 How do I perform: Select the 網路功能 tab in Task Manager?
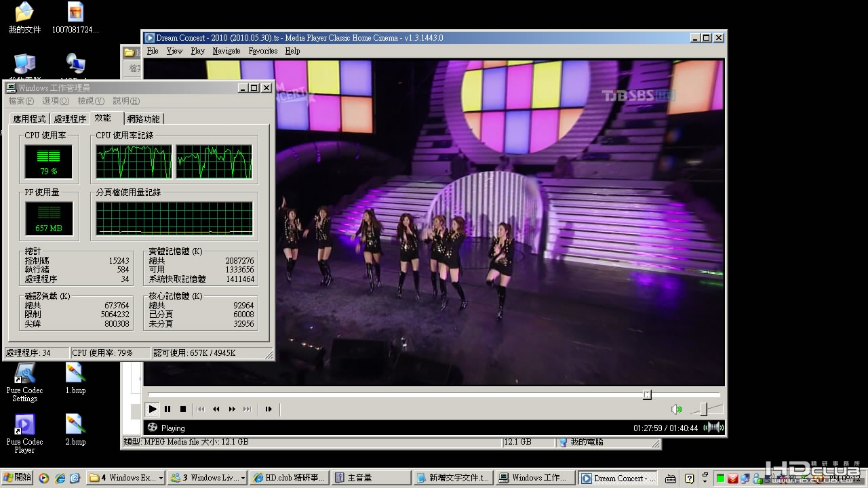pos(143,119)
